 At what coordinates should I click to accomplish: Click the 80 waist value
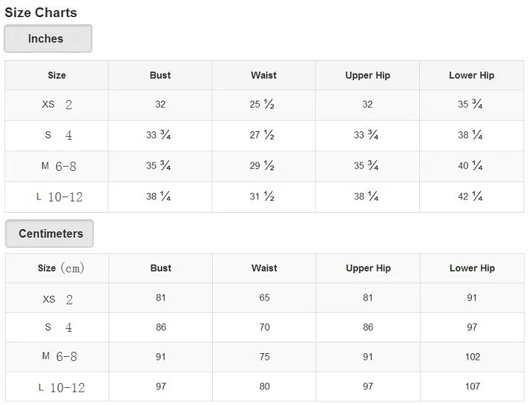[x=265, y=387]
